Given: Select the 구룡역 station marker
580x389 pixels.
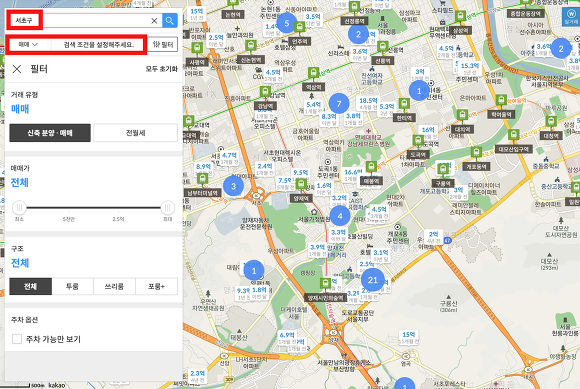Looking at the screenshot, I should (443, 176).
